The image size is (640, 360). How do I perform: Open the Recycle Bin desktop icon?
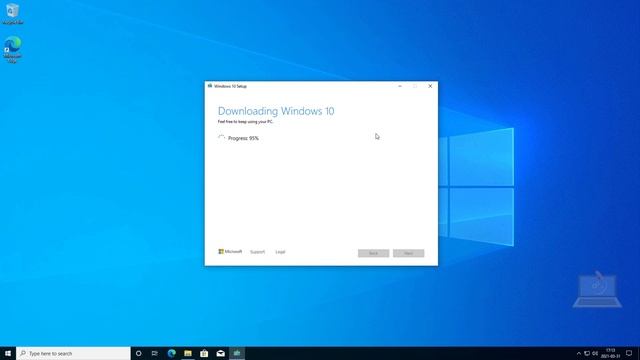(12, 14)
